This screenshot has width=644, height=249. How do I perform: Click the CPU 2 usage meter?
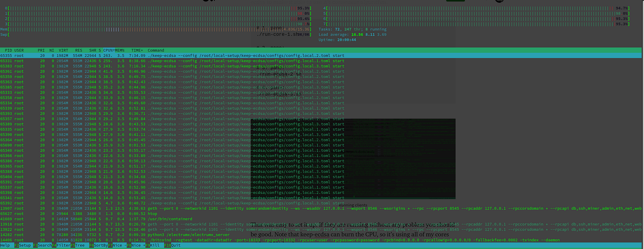158,19
